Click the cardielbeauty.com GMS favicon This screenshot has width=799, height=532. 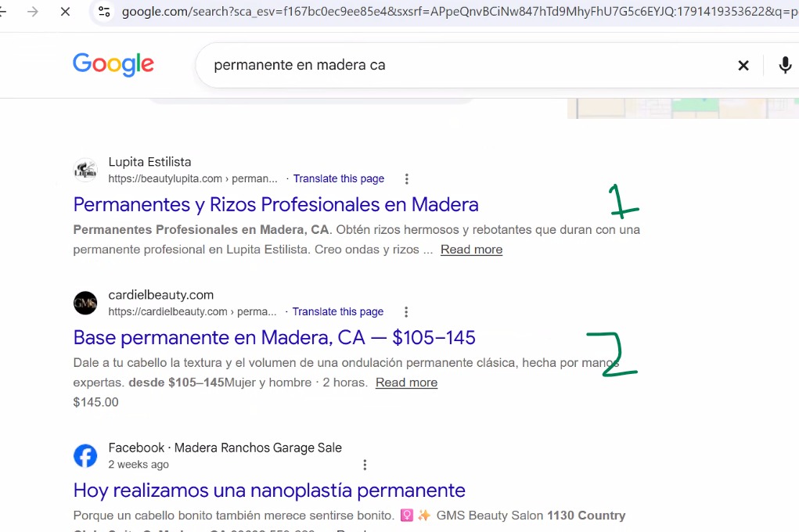85,304
